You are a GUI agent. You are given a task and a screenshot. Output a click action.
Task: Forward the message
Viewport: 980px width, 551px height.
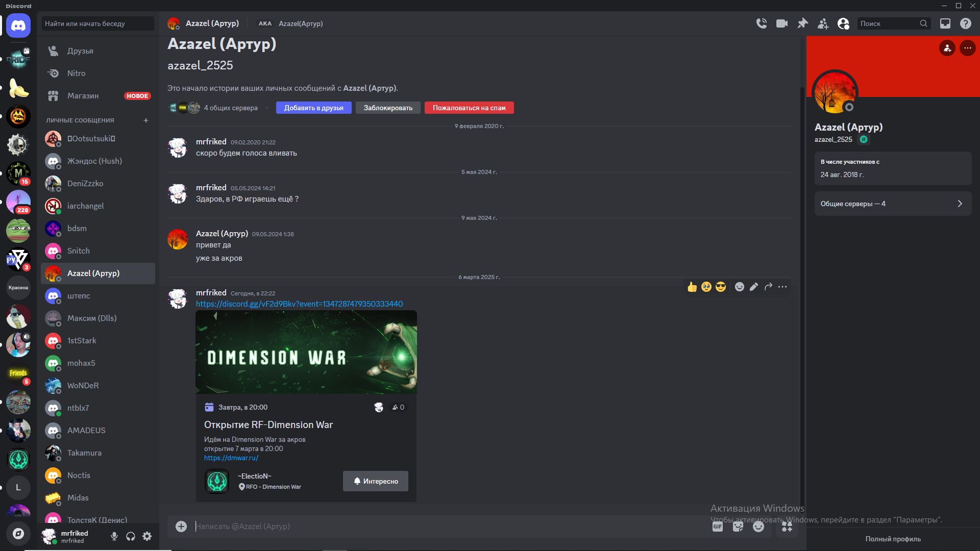pos(768,287)
